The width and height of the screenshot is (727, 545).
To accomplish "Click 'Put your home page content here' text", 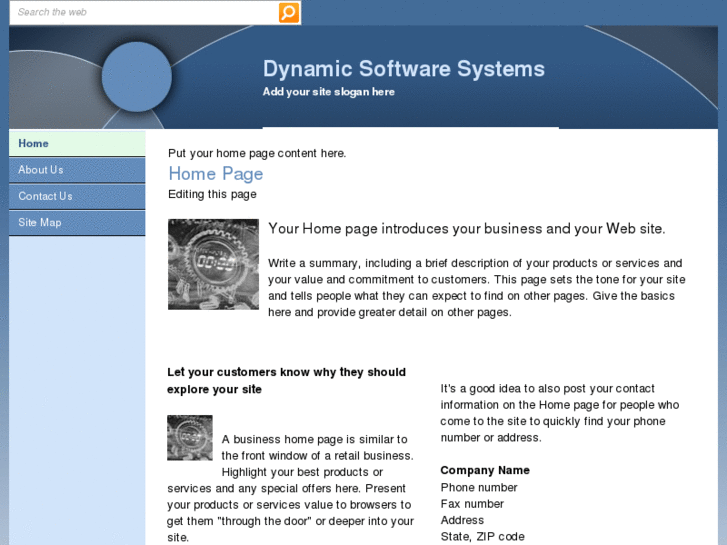I will (x=257, y=153).
